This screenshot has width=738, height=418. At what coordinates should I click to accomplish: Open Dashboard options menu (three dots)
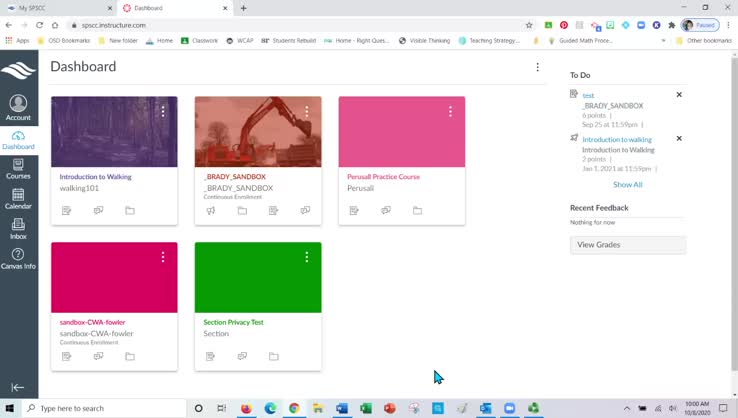pos(537,67)
